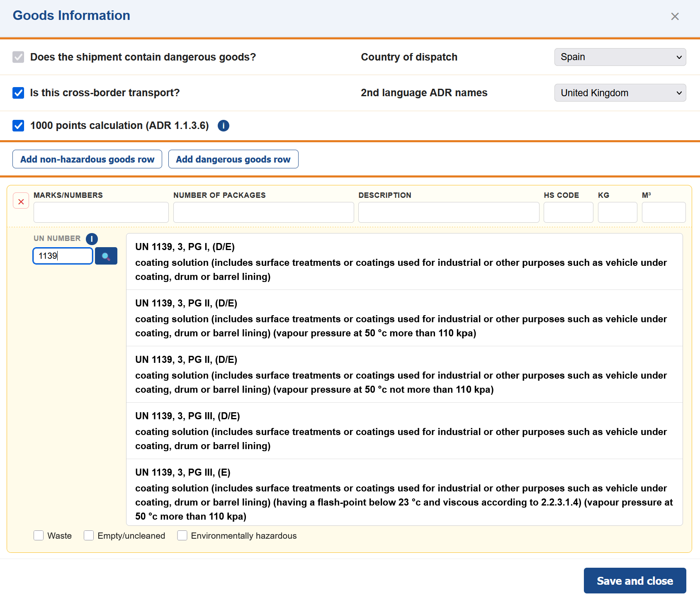
Task: Click the UN number search magnifier icon
Action: tap(106, 256)
